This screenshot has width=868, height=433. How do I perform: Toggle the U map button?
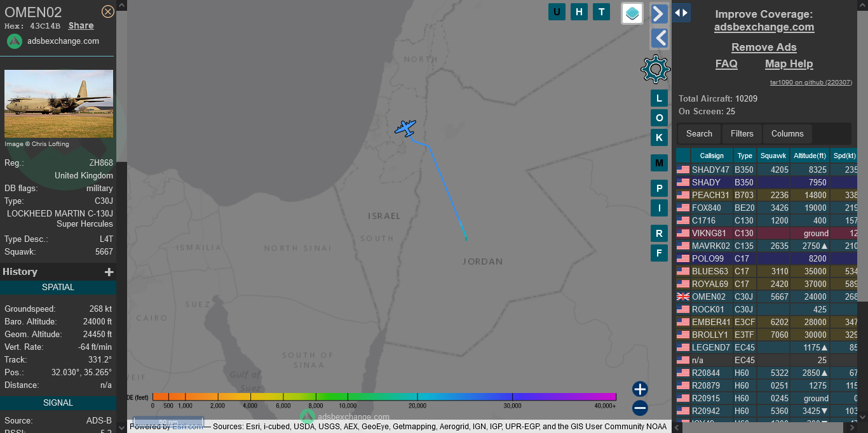(x=557, y=11)
